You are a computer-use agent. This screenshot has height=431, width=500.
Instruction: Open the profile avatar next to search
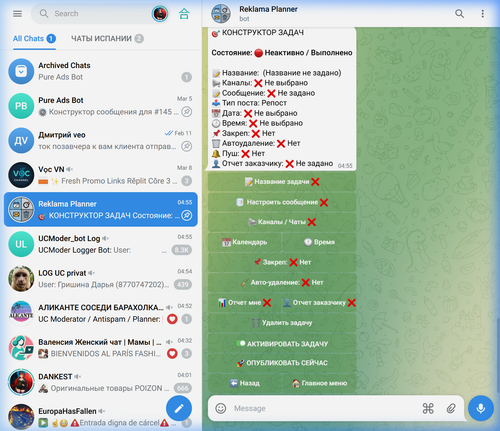point(160,14)
